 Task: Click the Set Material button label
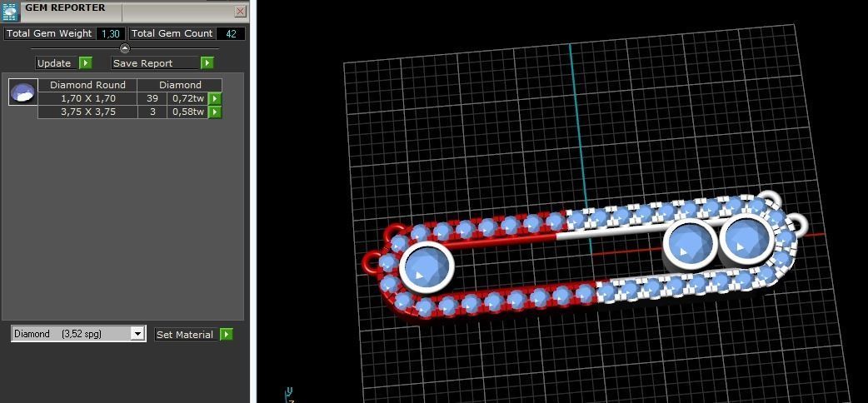(x=185, y=335)
